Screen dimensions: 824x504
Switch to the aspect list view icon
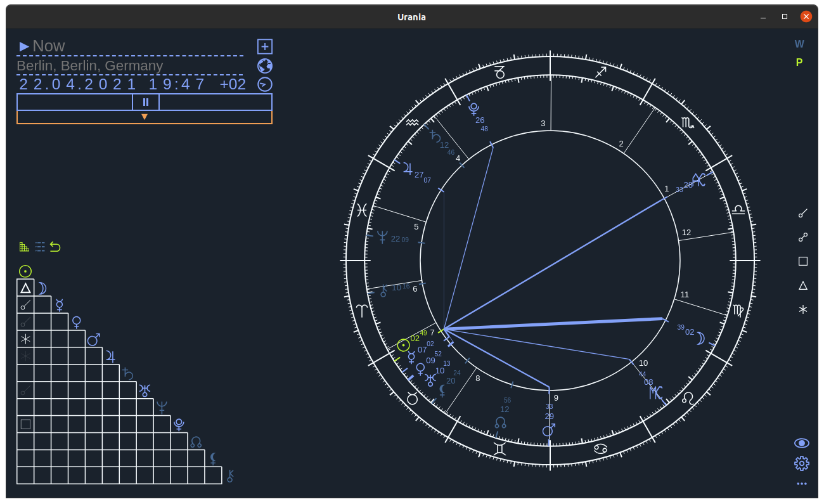[x=40, y=247]
